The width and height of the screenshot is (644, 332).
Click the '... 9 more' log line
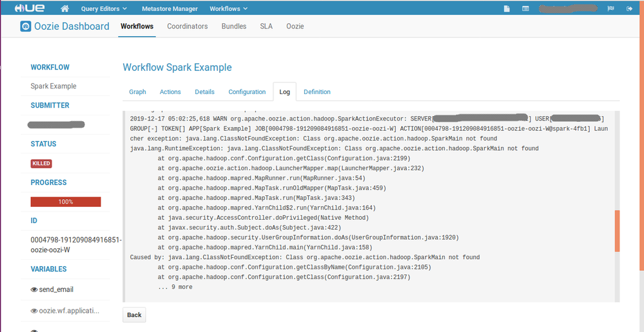point(175,288)
